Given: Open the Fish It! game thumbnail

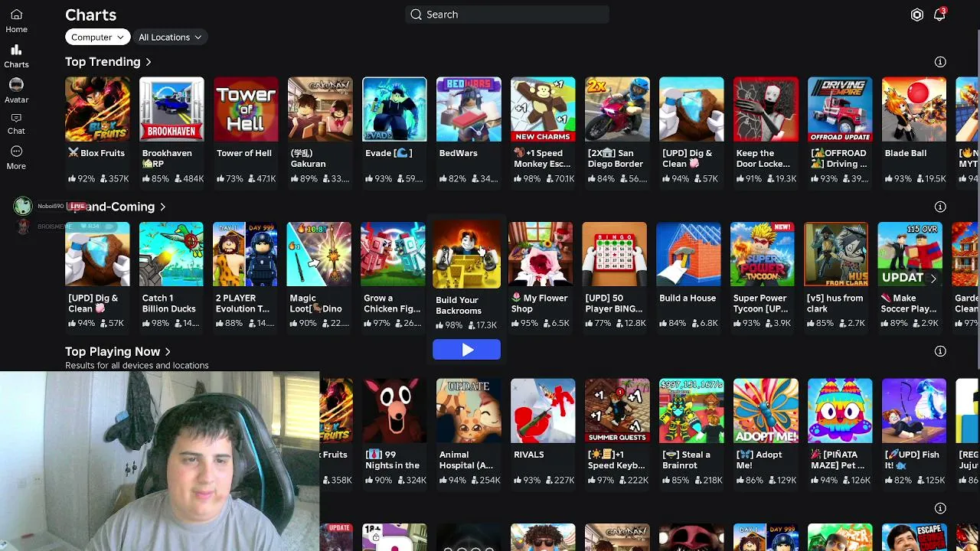Looking at the screenshot, I should [x=914, y=411].
